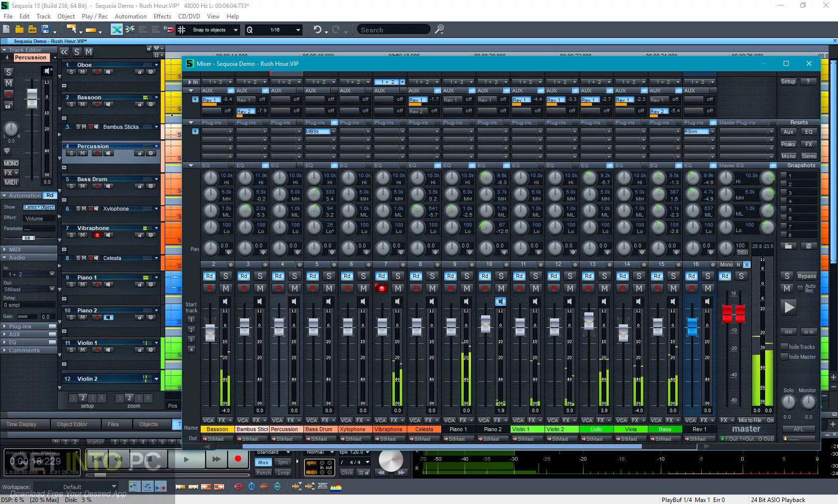The width and height of the screenshot is (838, 504).
Task: Select the mouse mode tool icon
Action: tap(71, 29)
